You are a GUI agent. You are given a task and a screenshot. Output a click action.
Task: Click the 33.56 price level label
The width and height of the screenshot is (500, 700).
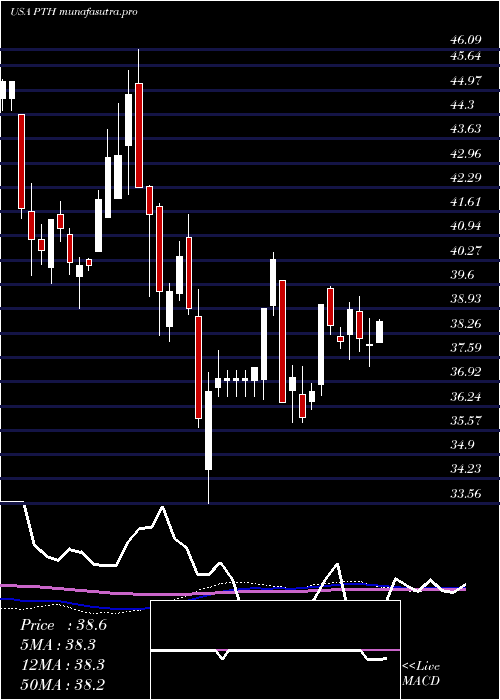[x=465, y=494]
